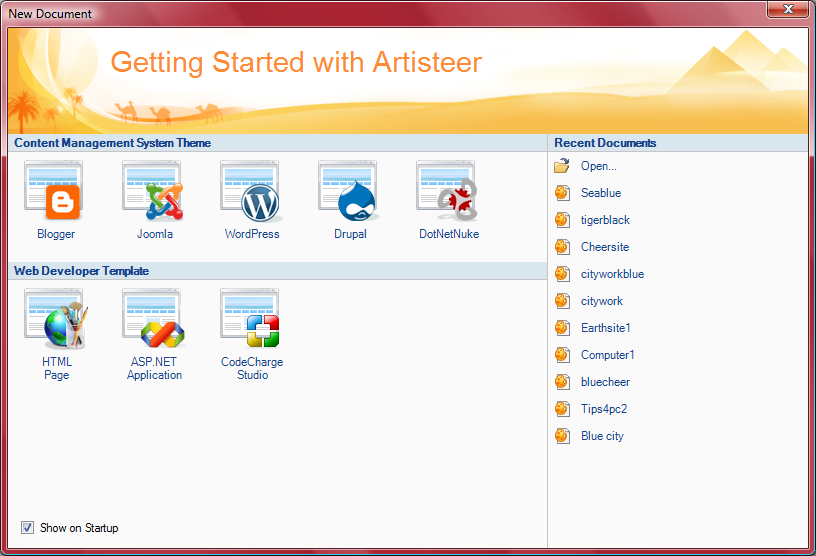Click the file icon beside Earthsite1
816x556 pixels.
click(x=562, y=328)
